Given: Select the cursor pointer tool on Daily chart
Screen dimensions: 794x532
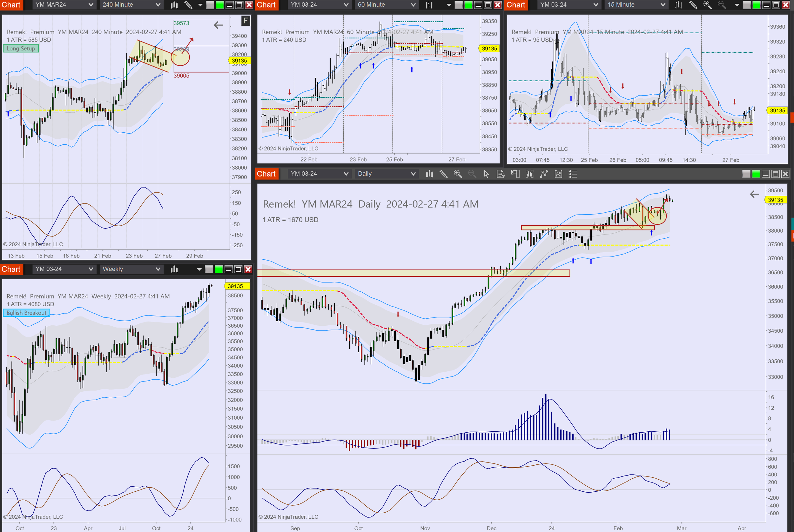Looking at the screenshot, I should tap(486, 174).
